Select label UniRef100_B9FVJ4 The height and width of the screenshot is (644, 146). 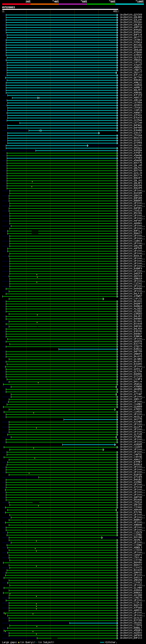[x=131, y=35]
